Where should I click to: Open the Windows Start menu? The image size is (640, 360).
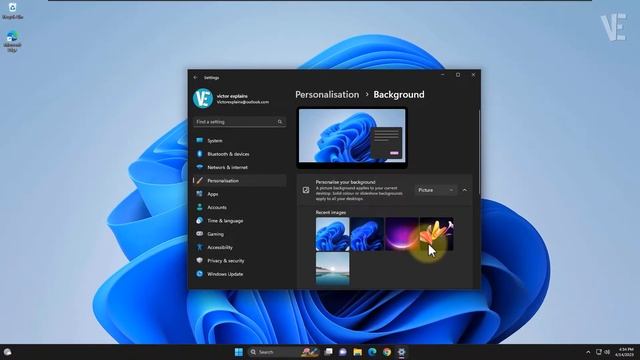(x=239, y=352)
